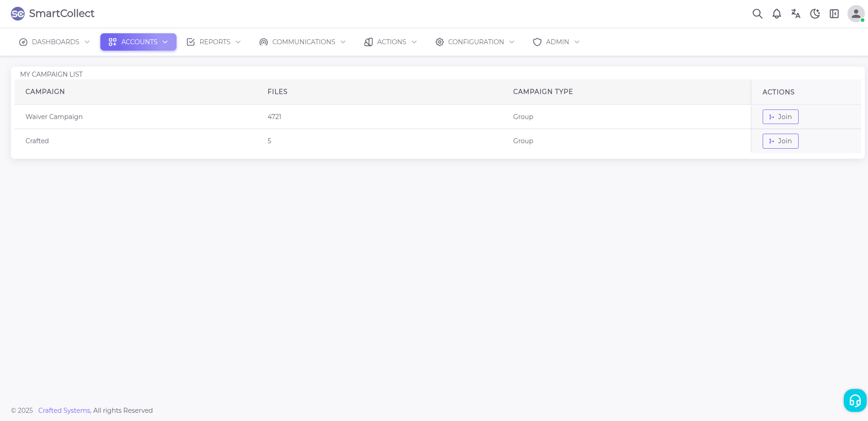
Task: Join the Waiver Campaign
Action: [780, 117]
